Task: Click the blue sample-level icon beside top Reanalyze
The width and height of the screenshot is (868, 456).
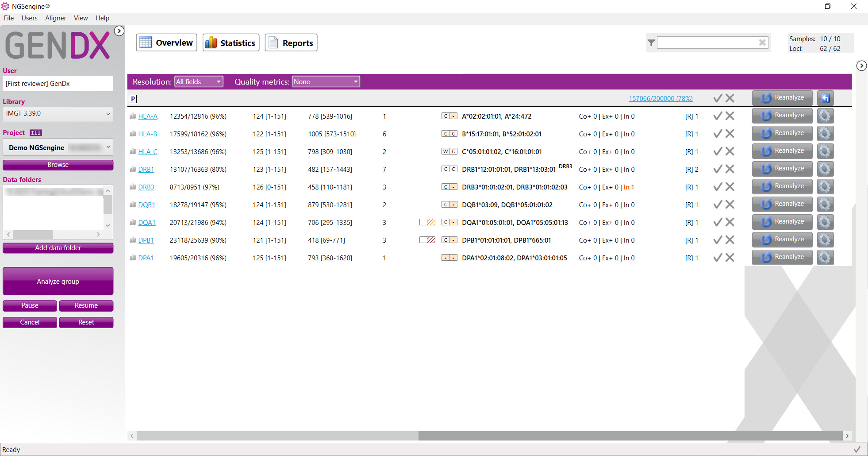Action: pyautogui.click(x=825, y=98)
